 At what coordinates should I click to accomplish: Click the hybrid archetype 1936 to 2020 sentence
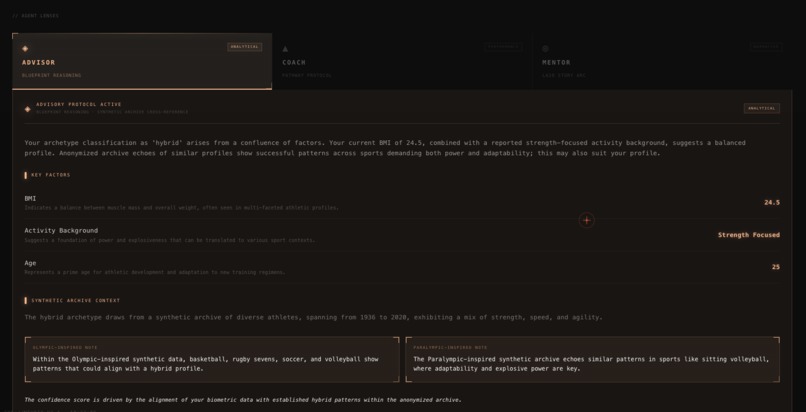313,317
